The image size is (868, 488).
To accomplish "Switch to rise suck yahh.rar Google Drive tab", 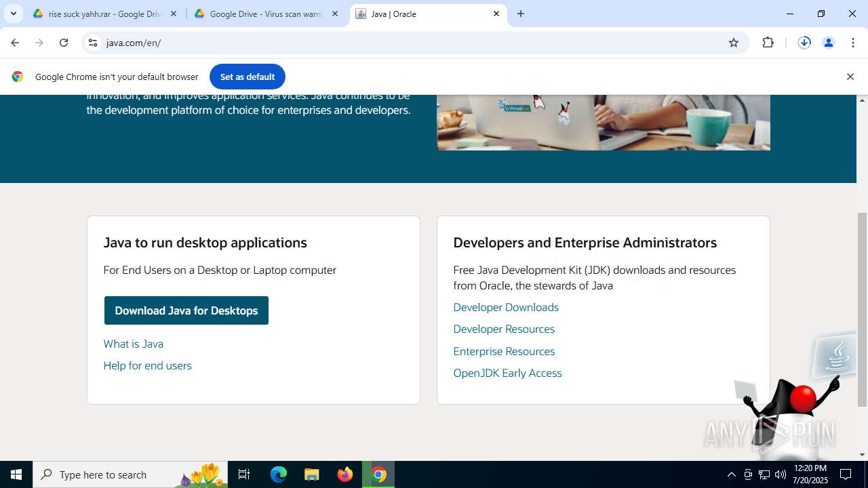I will [x=105, y=14].
